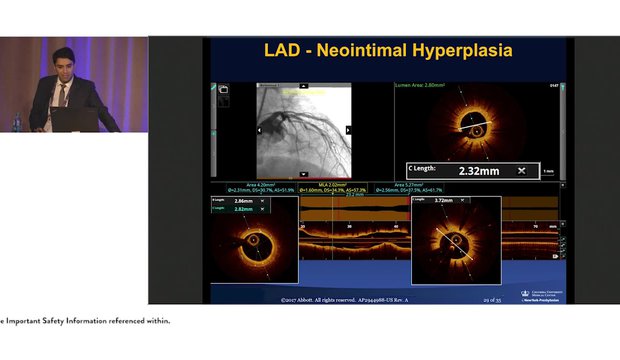
Task: Pan angiogram down with bottom arrow
Action: pyautogui.click(x=304, y=174)
